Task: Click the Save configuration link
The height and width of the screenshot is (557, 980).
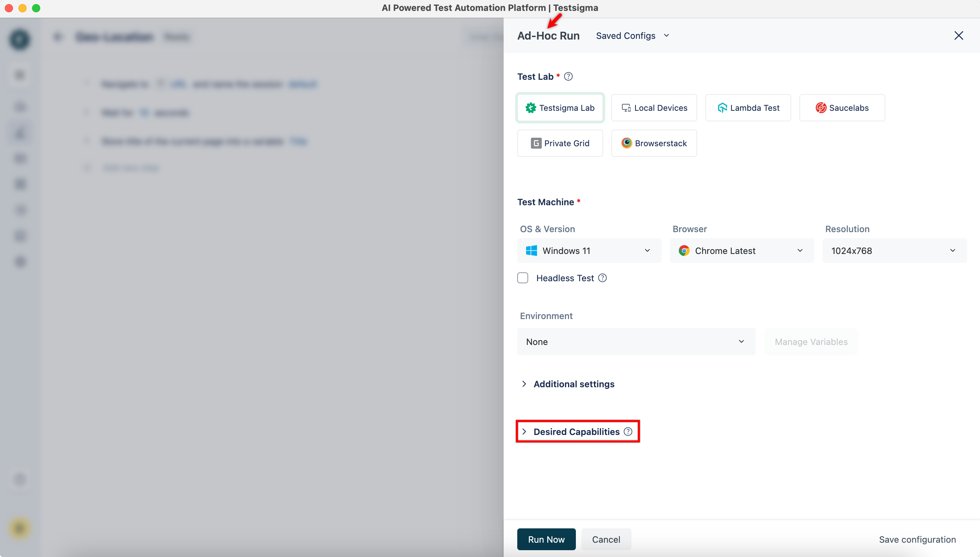Action: tap(917, 539)
